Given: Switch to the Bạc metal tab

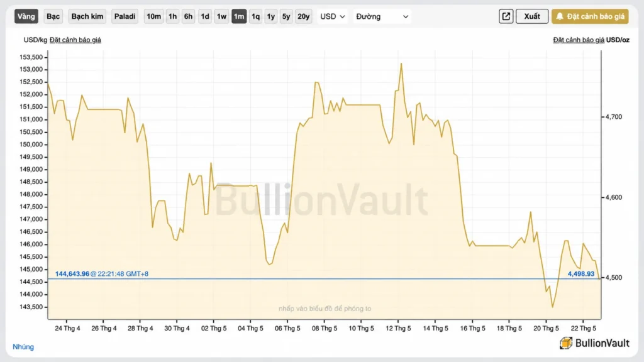Looking at the screenshot, I should (53, 16).
